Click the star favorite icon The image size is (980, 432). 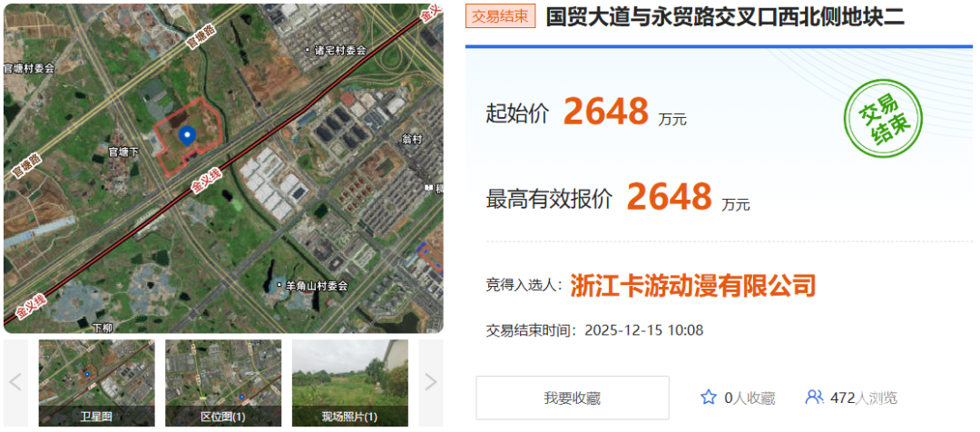coord(708,397)
